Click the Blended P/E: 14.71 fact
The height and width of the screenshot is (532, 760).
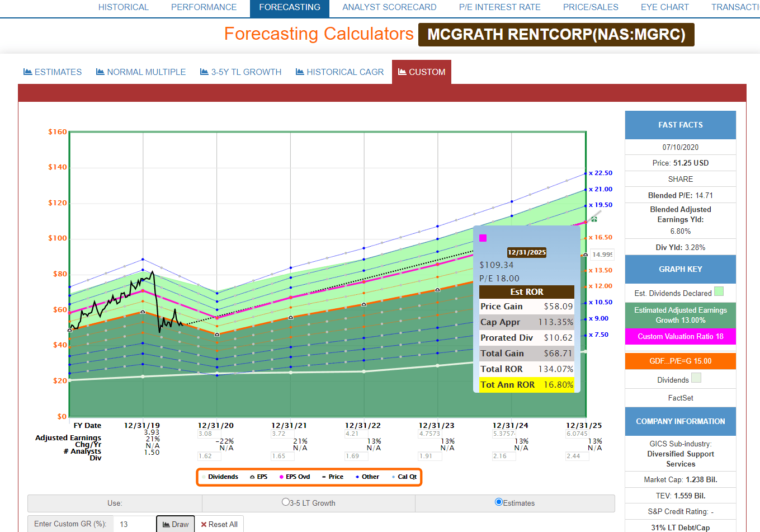681,195
